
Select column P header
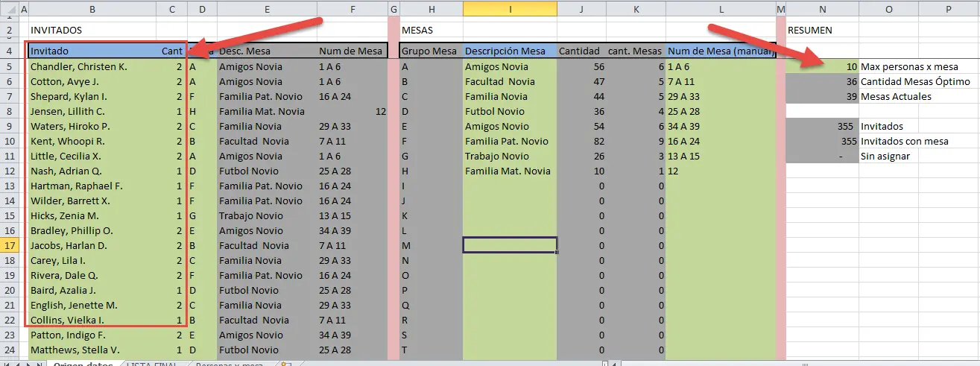(x=949, y=9)
